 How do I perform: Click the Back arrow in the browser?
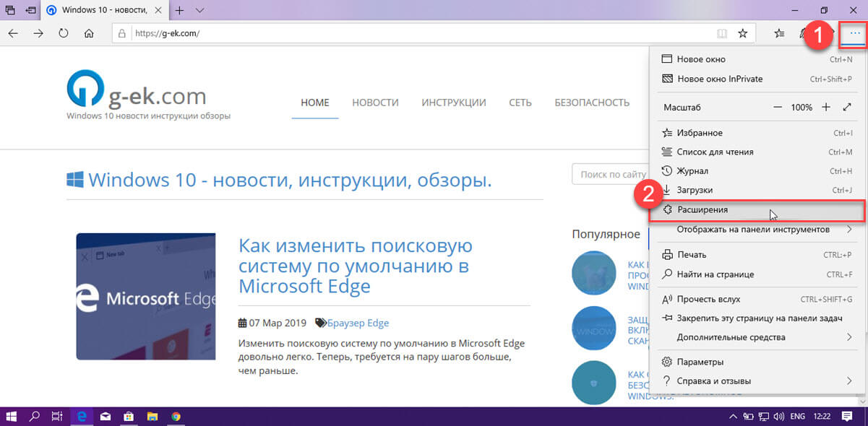click(13, 32)
